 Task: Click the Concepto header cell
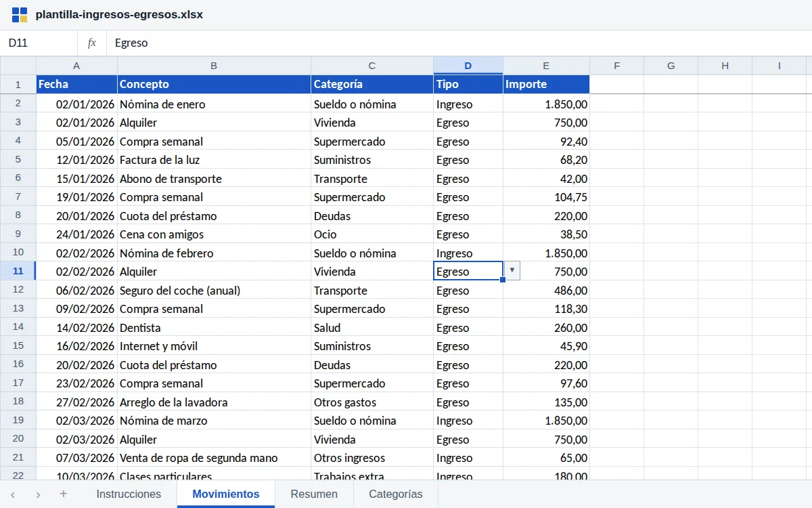tap(214, 85)
